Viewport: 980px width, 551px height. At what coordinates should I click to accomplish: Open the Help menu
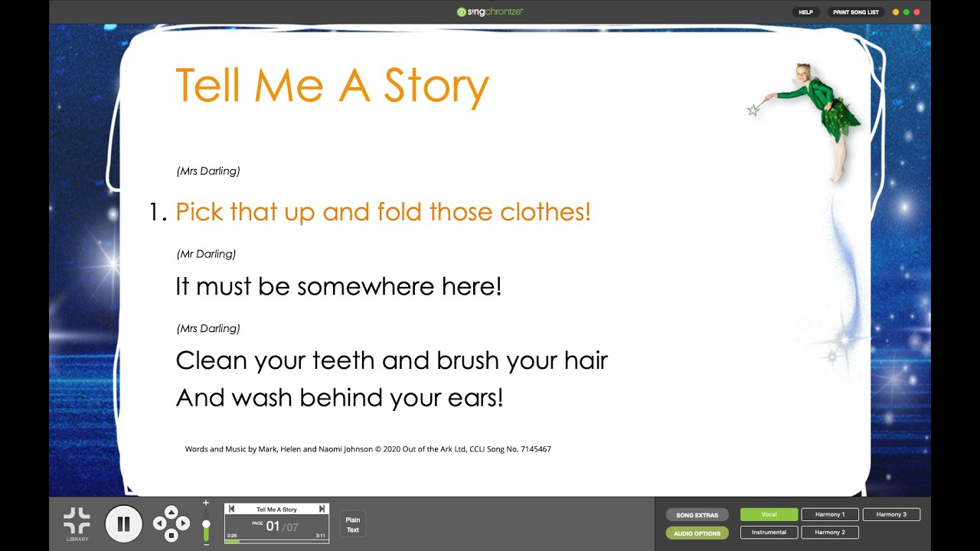tap(806, 12)
